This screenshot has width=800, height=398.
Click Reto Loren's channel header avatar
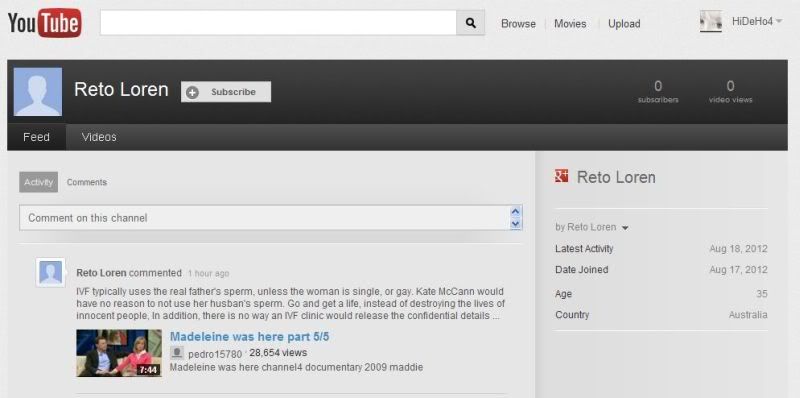38,92
